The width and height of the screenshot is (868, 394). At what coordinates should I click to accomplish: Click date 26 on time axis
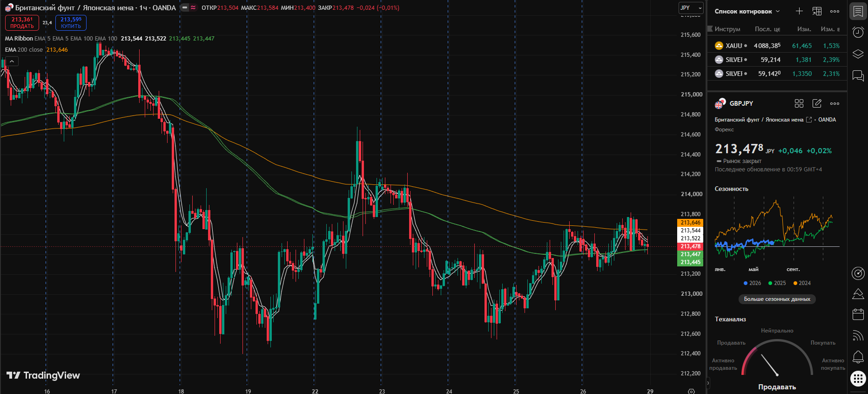tap(583, 391)
